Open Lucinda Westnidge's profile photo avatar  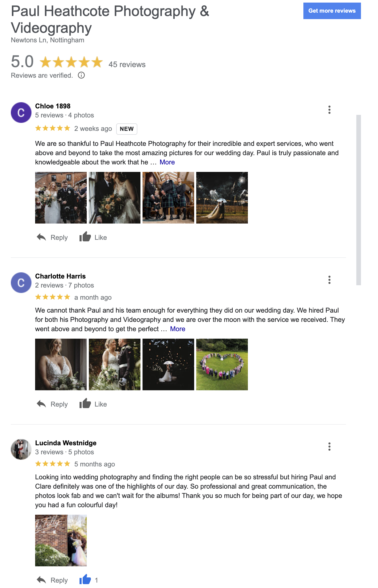21,449
